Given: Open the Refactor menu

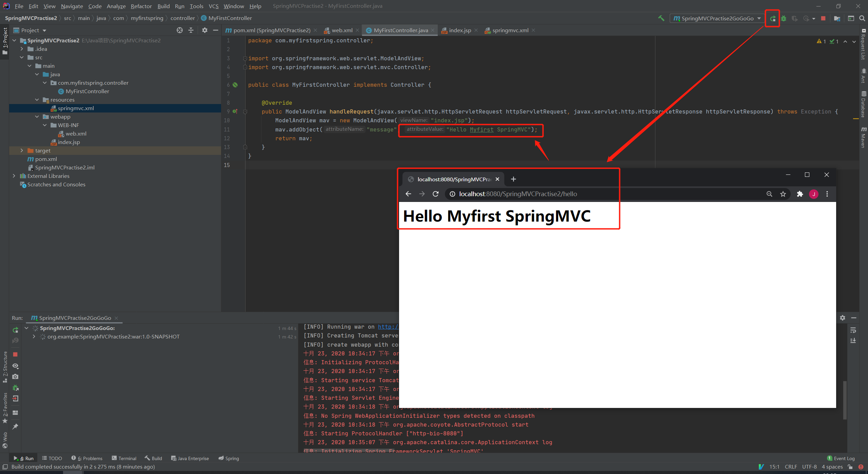Looking at the screenshot, I should 141,6.
